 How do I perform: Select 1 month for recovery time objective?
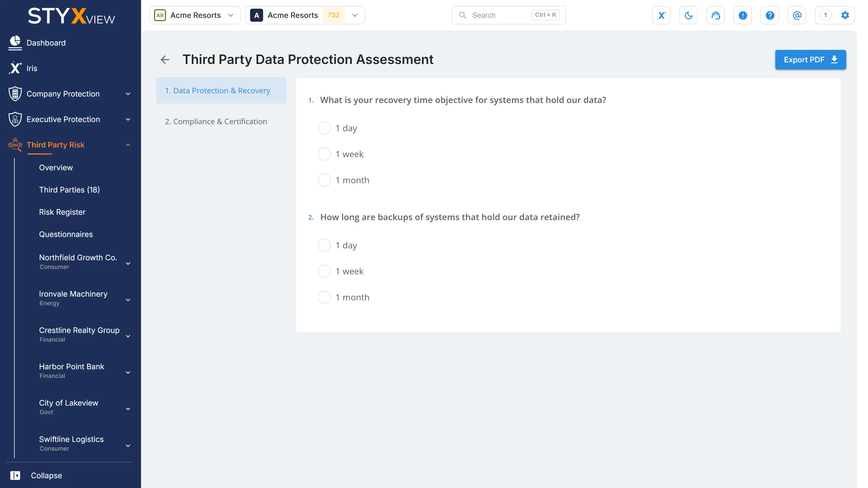click(x=324, y=180)
